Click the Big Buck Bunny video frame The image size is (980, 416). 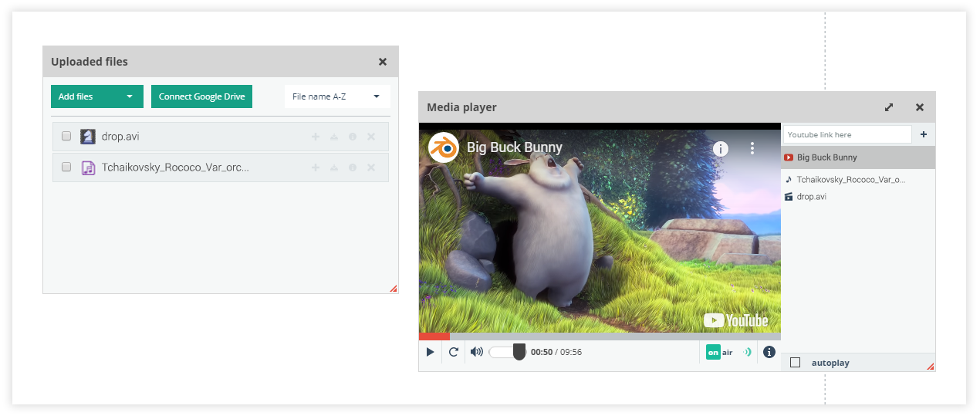click(600, 228)
